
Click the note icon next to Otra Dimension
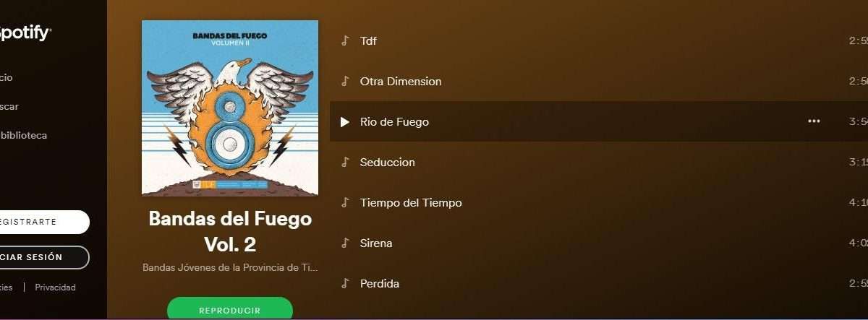pos(345,81)
